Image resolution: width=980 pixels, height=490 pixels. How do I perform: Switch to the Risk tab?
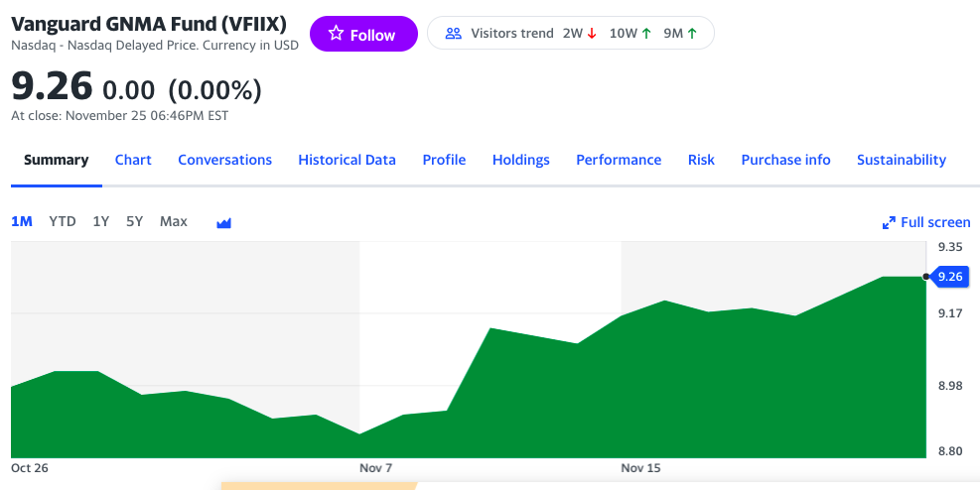pyautogui.click(x=701, y=160)
